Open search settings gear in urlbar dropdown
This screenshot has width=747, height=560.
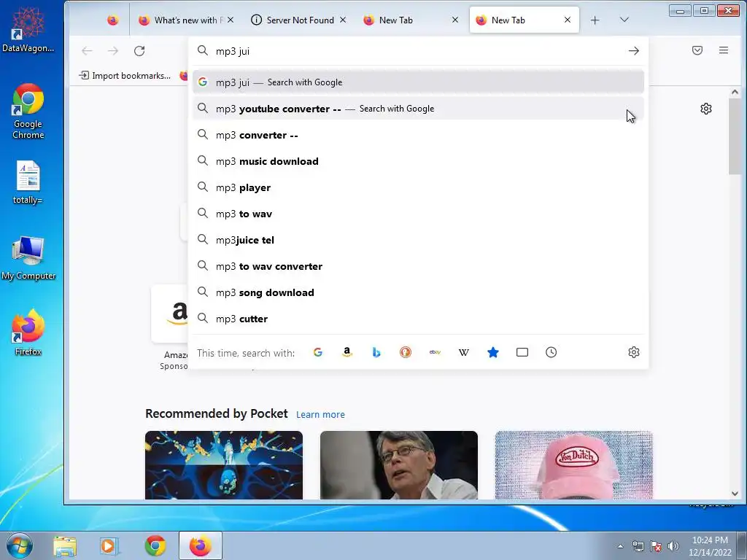634,352
